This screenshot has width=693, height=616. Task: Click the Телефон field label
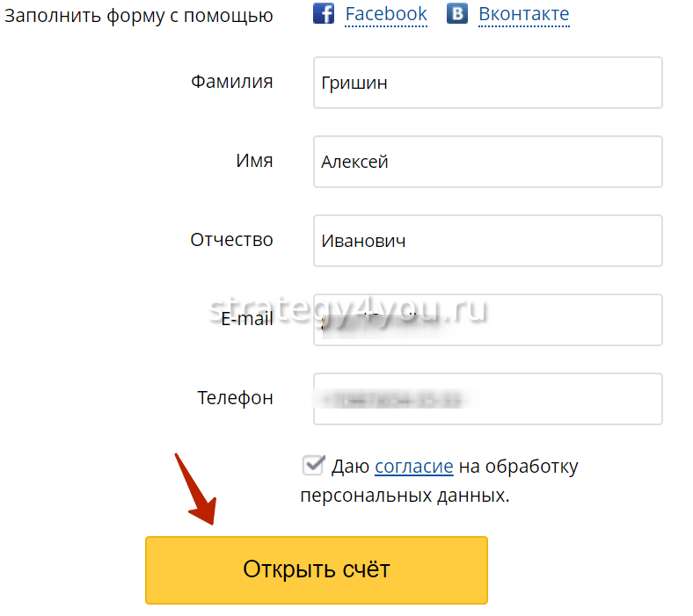point(235,398)
